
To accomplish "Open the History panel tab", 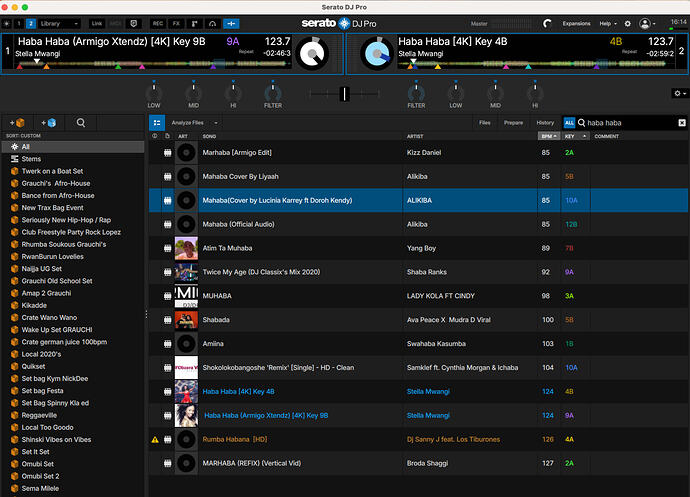I will tap(545, 123).
